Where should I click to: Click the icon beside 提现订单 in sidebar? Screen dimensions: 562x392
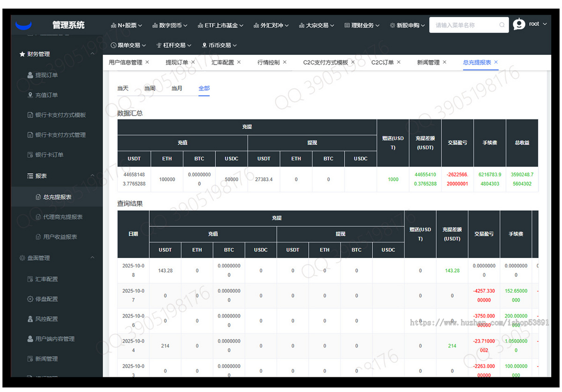(x=30, y=75)
